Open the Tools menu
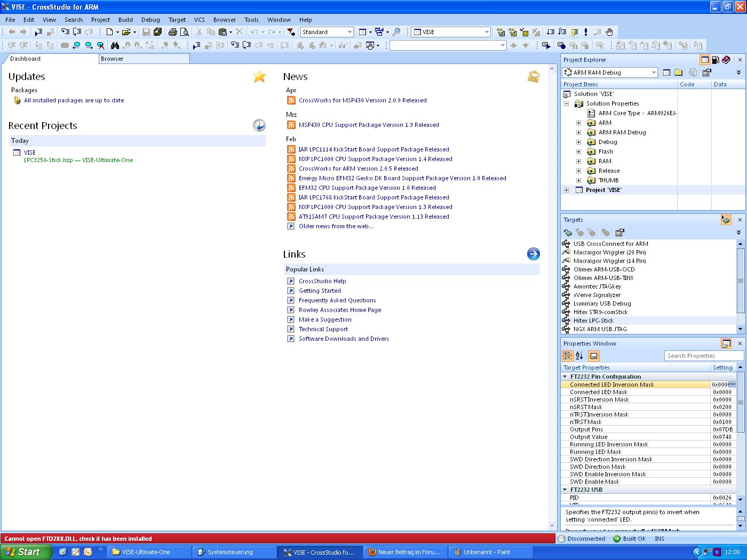Screen dimensions: 747x560 (251, 20)
